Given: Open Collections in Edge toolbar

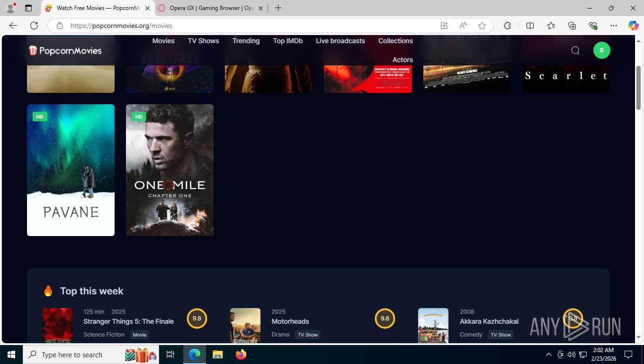Looking at the screenshot, I should pyautogui.click(x=572, y=26).
